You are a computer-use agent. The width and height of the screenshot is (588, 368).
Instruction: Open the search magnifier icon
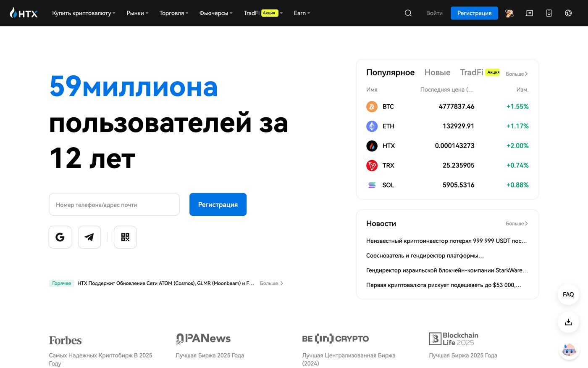[x=408, y=13]
